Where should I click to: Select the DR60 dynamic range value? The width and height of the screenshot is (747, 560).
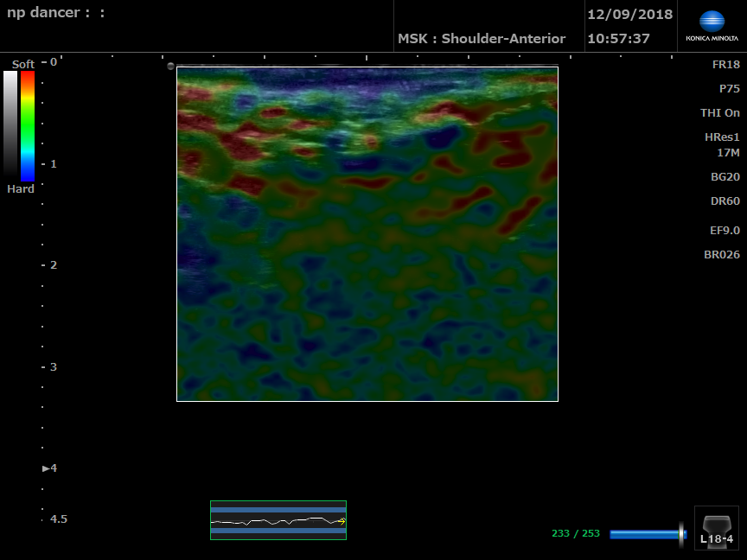725,201
